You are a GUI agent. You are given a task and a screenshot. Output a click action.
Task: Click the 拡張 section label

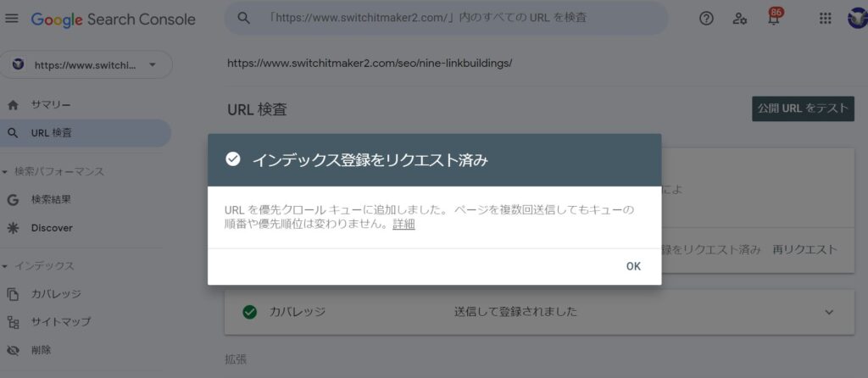[x=236, y=359]
